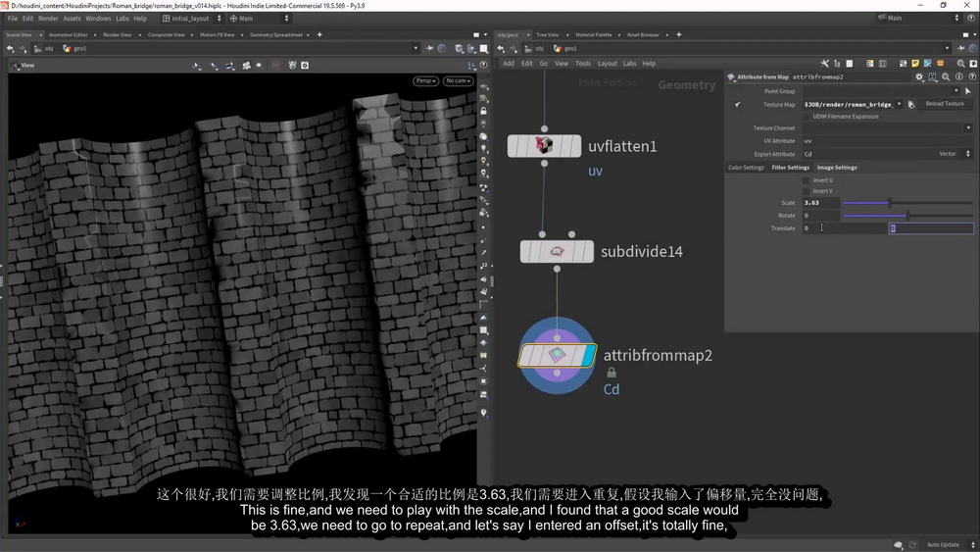Click the back arrow in scene view path bar
This screenshot has width=980, height=552.
(10, 48)
